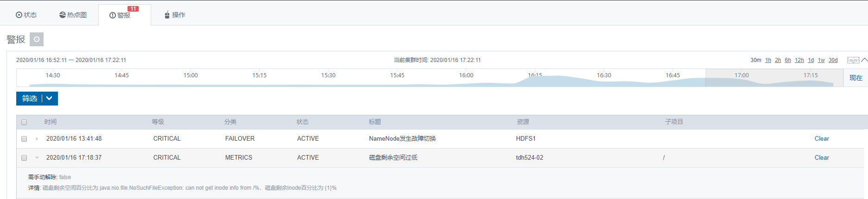The width and height of the screenshot is (868, 199).
Task: Open the alert settings gear icon
Action: [37, 39]
